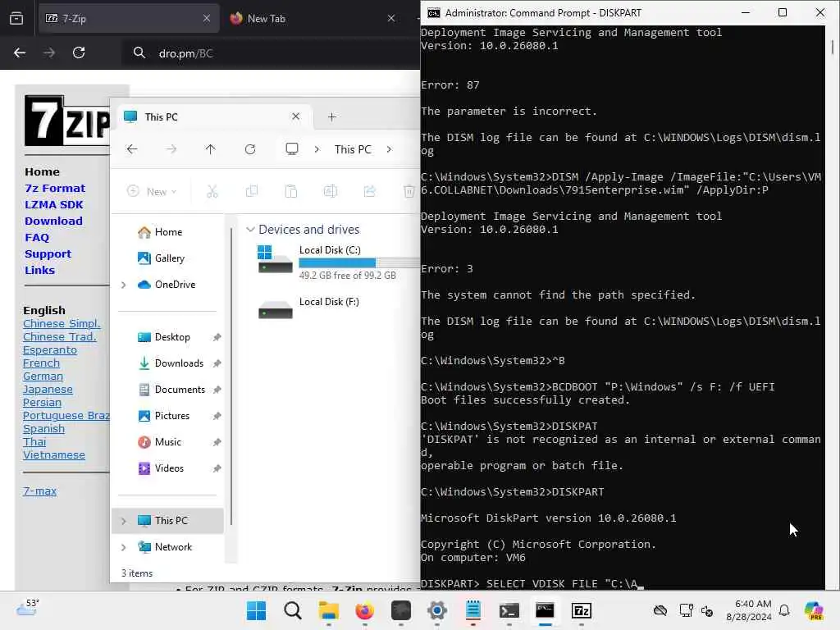Switch the 7-Zip site to German
This screenshot has height=630, width=840.
43,376
